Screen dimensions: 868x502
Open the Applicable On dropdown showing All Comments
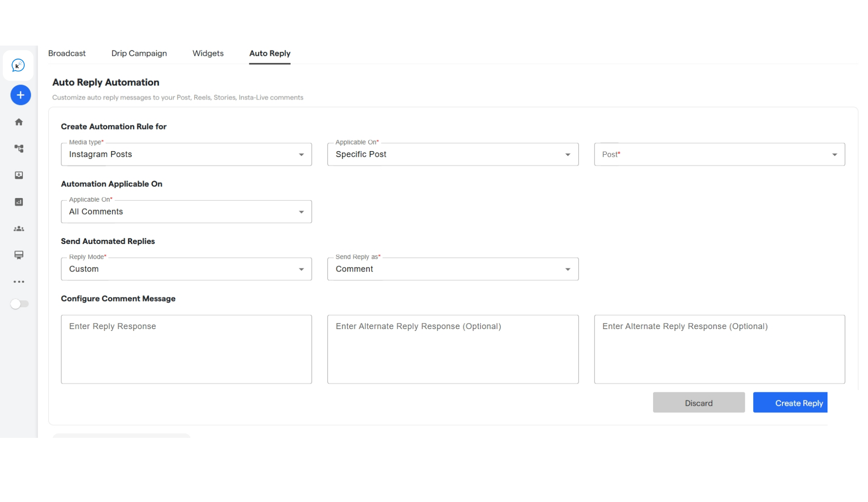point(187,212)
